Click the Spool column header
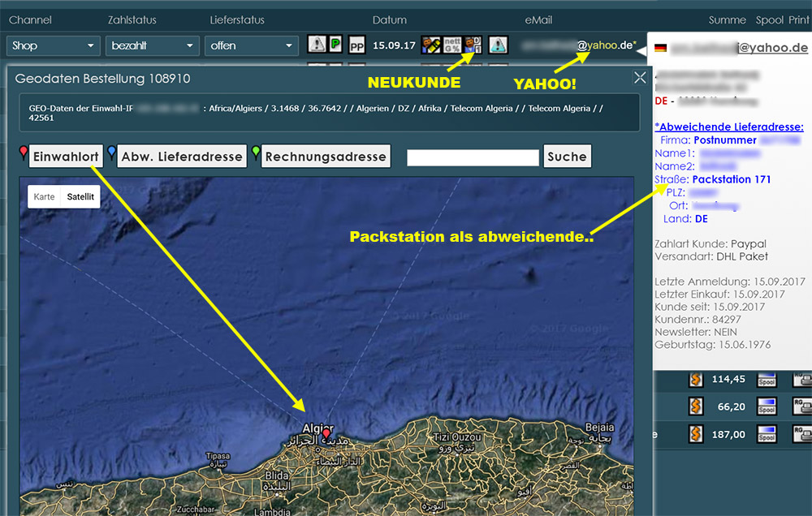The image size is (812, 516). [x=770, y=20]
